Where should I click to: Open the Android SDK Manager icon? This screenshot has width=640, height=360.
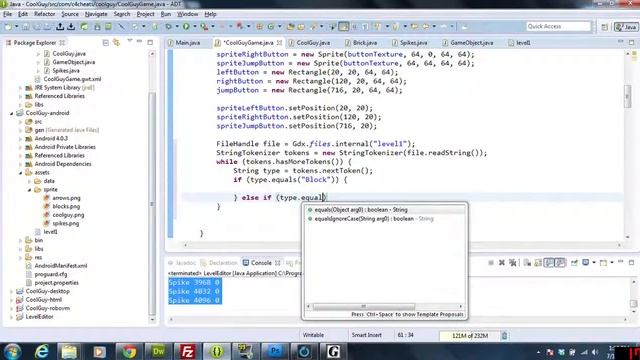[x=97, y=27]
